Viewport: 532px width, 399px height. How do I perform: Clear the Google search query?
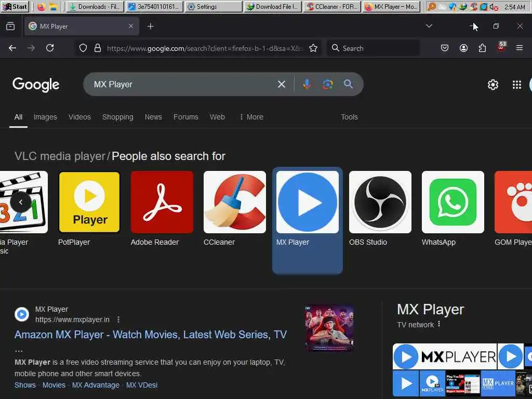pyautogui.click(x=281, y=84)
